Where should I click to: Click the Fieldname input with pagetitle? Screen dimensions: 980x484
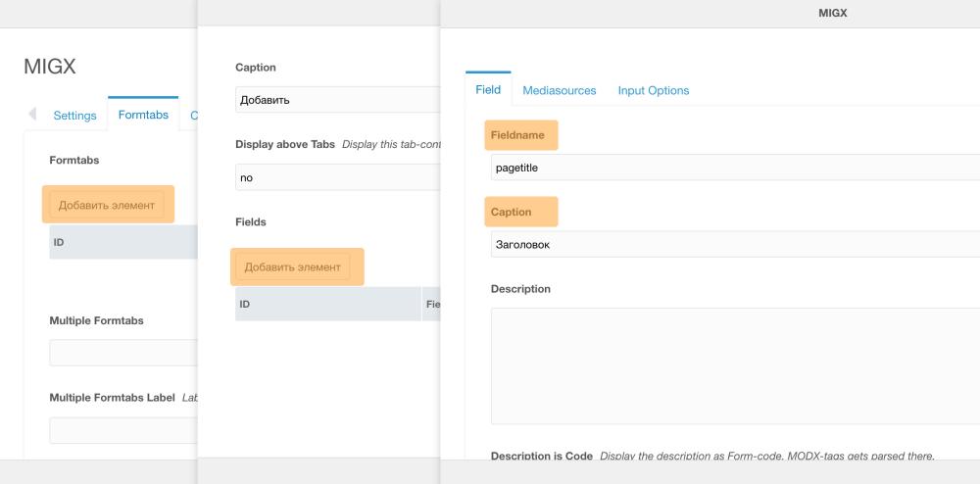pyautogui.click(x=735, y=168)
